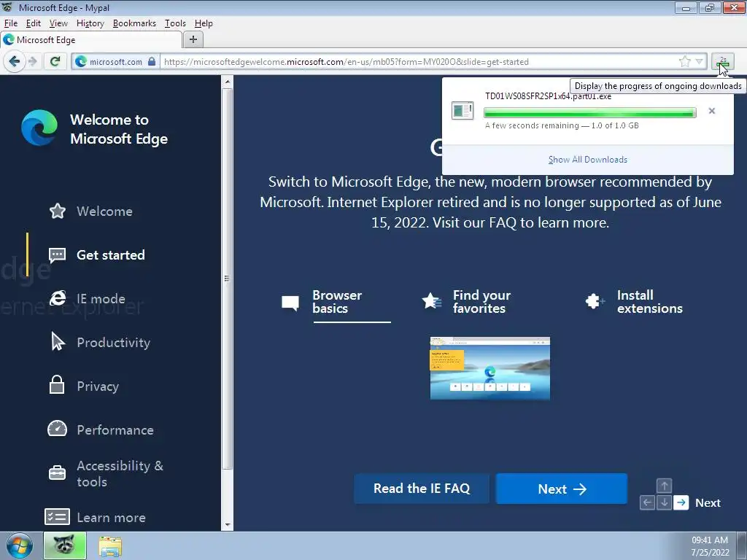Image resolution: width=747 pixels, height=560 pixels.
Task: Click the Browser basics speech bubble icon
Action: [x=290, y=303]
